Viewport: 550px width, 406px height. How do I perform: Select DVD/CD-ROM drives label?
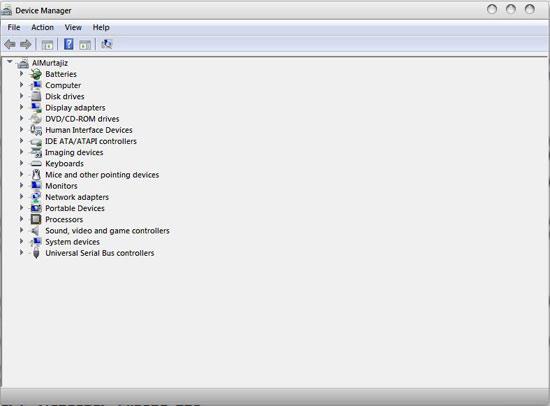point(82,119)
